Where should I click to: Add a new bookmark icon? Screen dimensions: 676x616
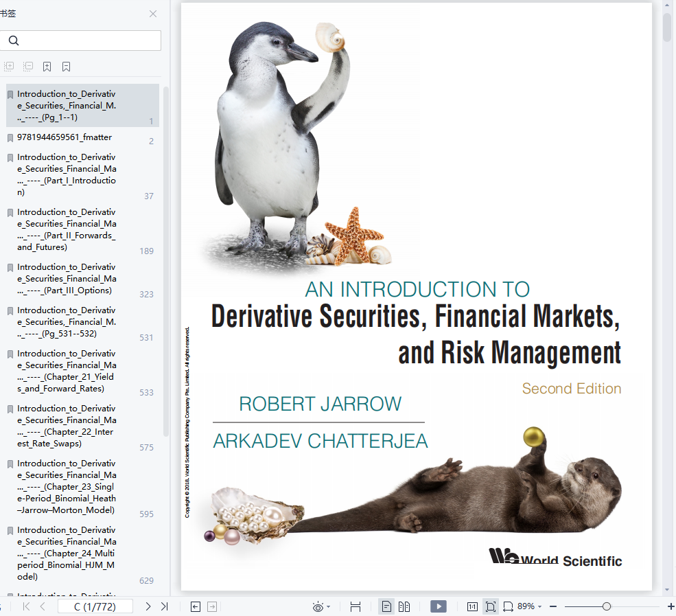tap(47, 67)
